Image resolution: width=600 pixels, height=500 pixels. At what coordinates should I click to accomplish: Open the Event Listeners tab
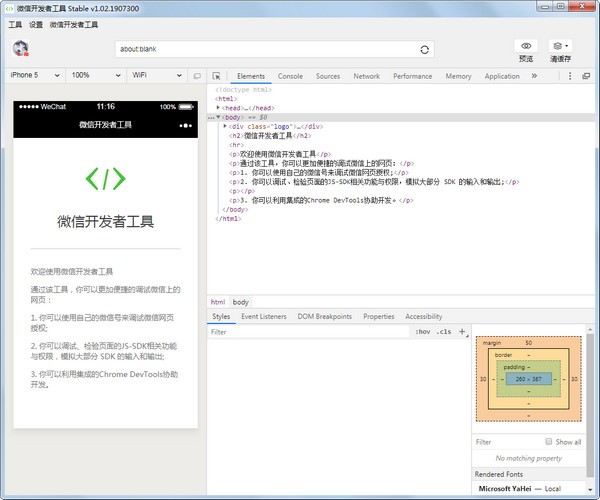[x=264, y=316]
